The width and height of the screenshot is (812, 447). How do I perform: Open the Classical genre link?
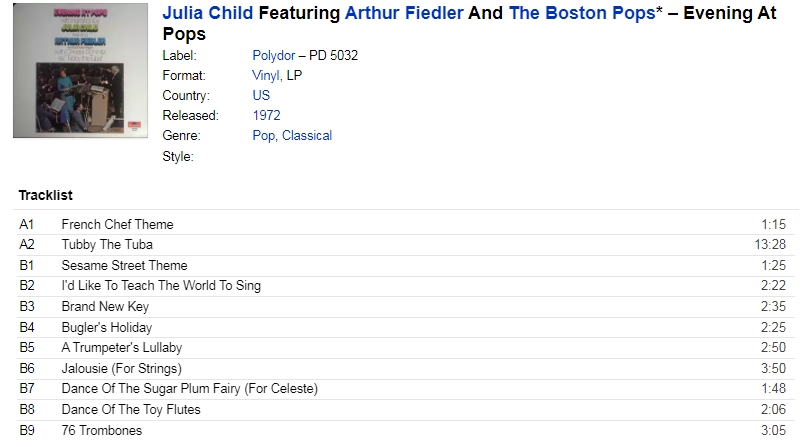(307, 136)
